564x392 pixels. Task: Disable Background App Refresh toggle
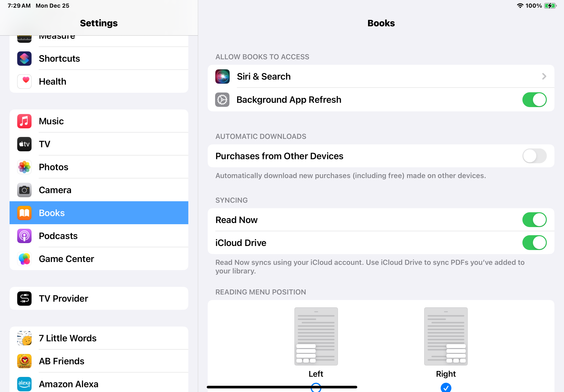pyautogui.click(x=534, y=100)
